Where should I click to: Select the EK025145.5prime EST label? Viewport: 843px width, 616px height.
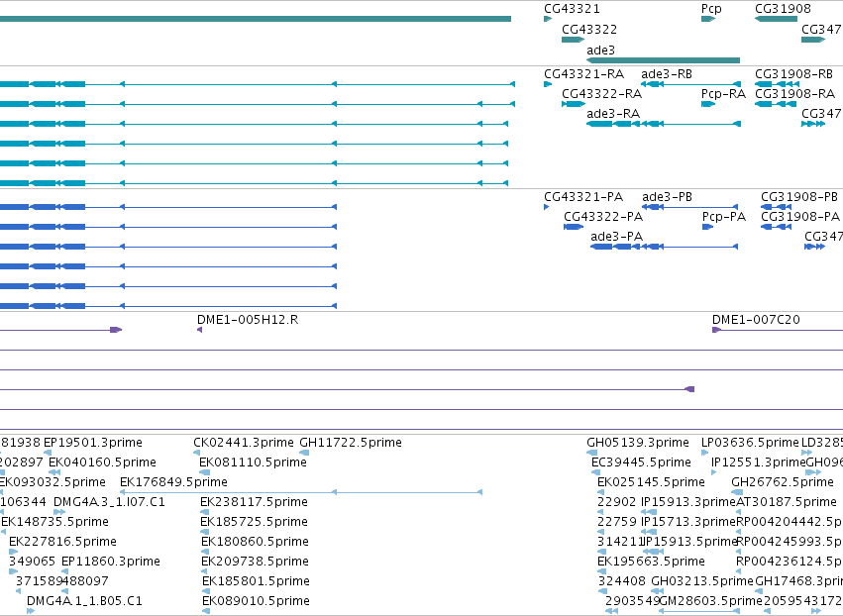click(x=651, y=482)
